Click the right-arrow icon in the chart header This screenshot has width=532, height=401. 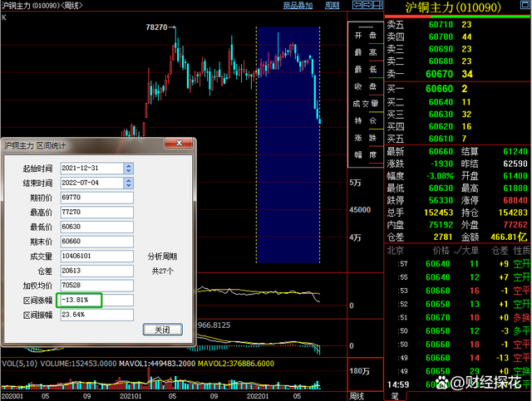(367, 5)
